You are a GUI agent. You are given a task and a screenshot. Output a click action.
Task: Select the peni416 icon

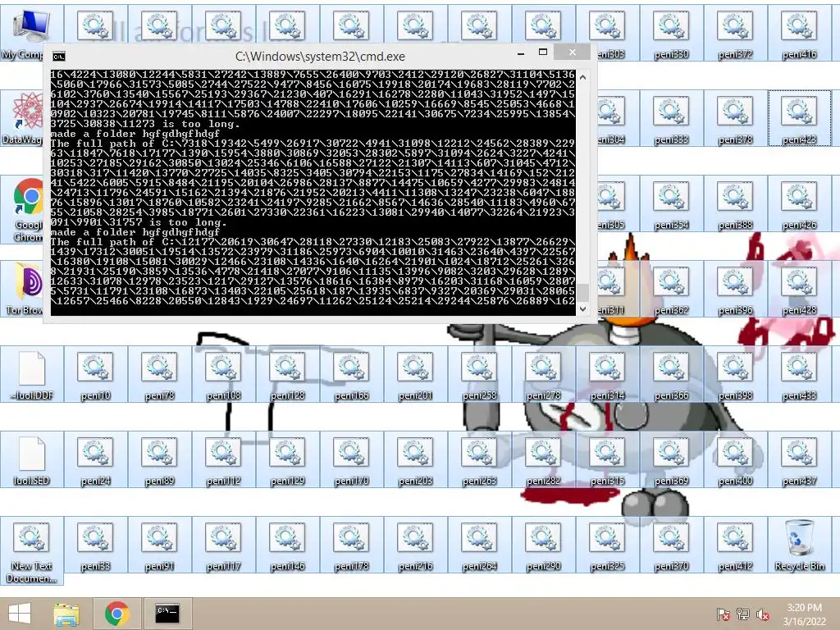click(799, 33)
